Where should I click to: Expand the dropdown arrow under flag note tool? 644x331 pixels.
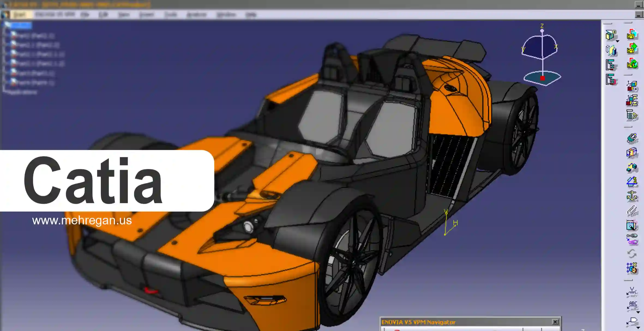[x=638, y=328]
